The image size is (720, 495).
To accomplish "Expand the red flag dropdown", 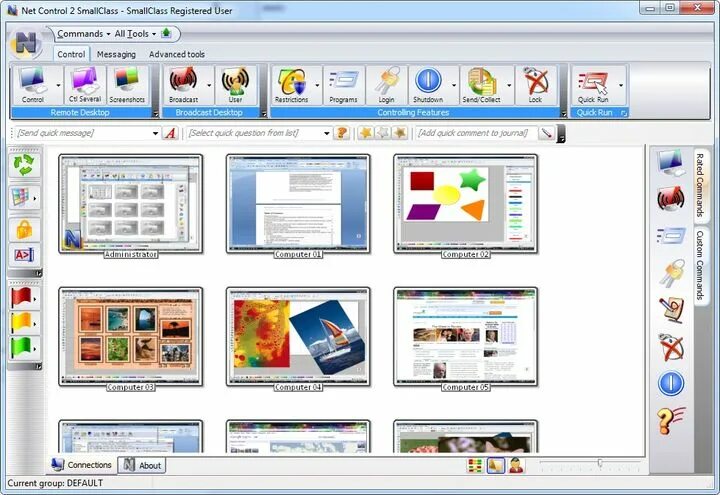I will 35,298.
